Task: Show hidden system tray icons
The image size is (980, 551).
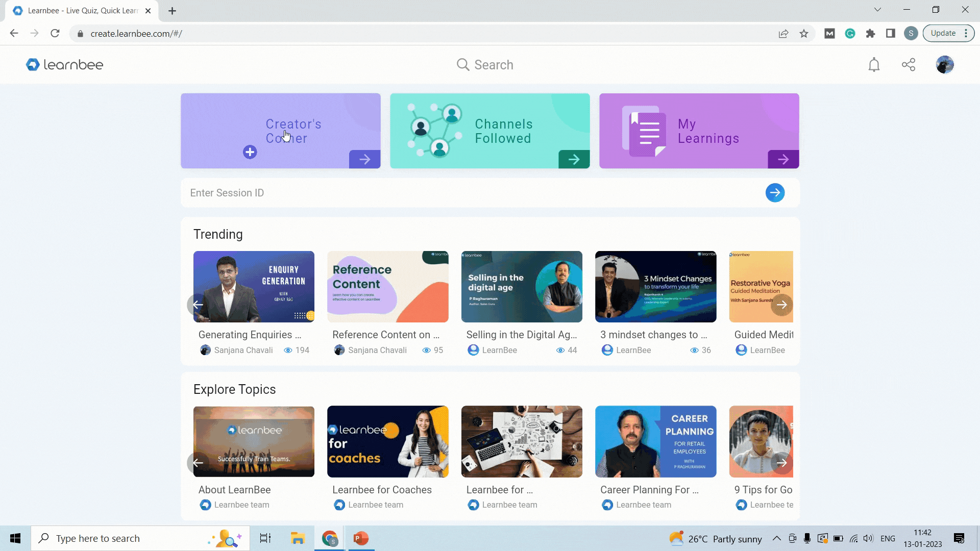Action: click(x=776, y=538)
